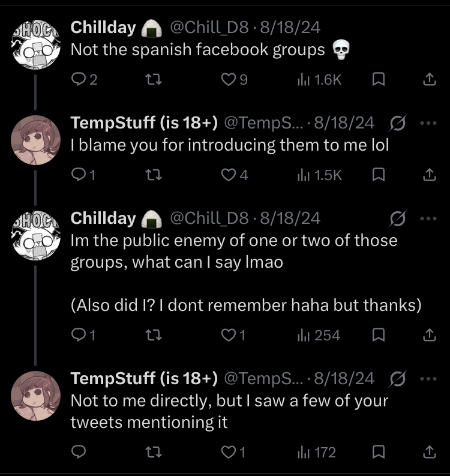Reply to the "public enemy" tweet
450x476 pixels.
[x=79, y=336]
